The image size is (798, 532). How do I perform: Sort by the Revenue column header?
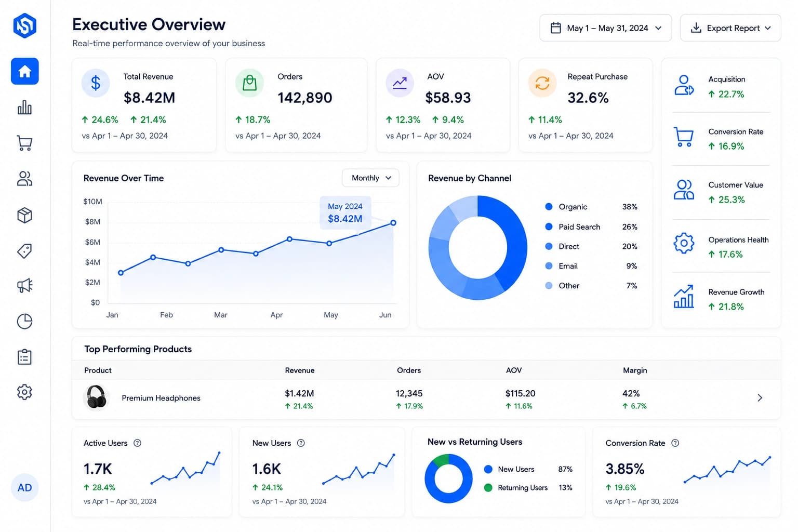[300, 370]
